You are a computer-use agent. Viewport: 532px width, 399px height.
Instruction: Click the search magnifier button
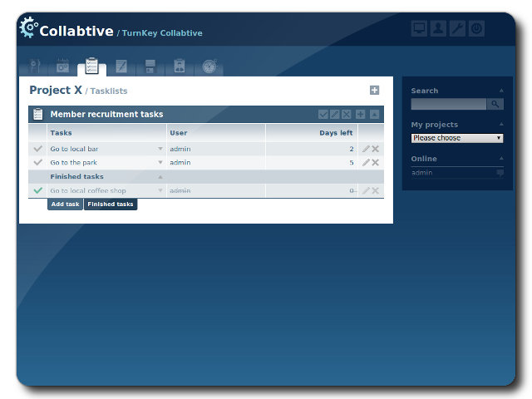click(x=495, y=105)
